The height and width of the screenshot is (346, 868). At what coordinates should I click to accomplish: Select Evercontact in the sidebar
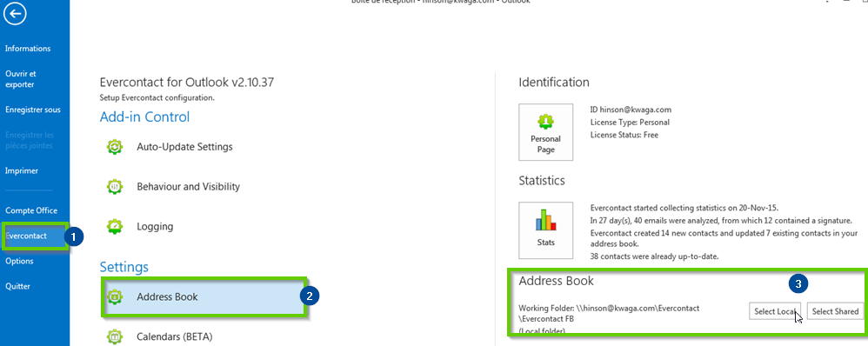click(x=35, y=236)
